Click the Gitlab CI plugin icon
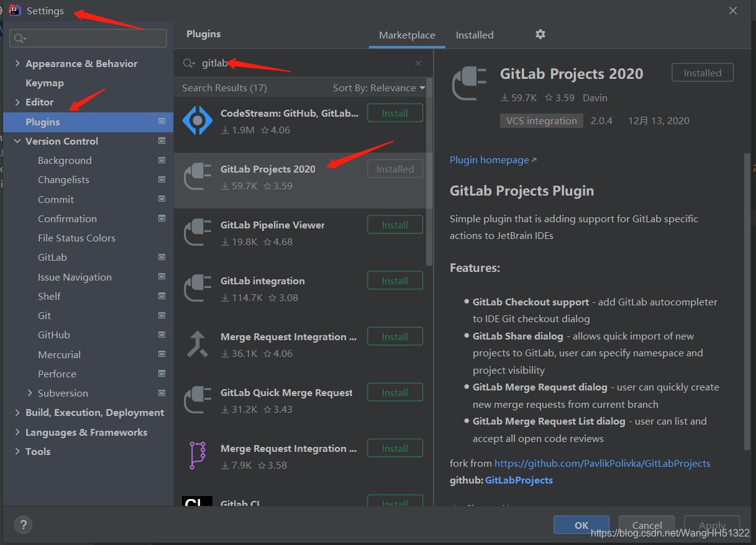The image size is (756, 545). coord(197,501)
